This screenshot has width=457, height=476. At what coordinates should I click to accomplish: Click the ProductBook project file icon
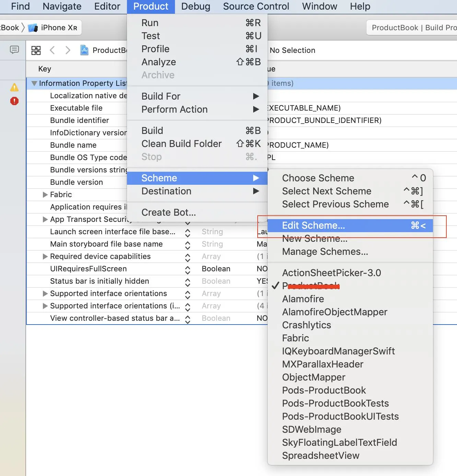(84, 50)
